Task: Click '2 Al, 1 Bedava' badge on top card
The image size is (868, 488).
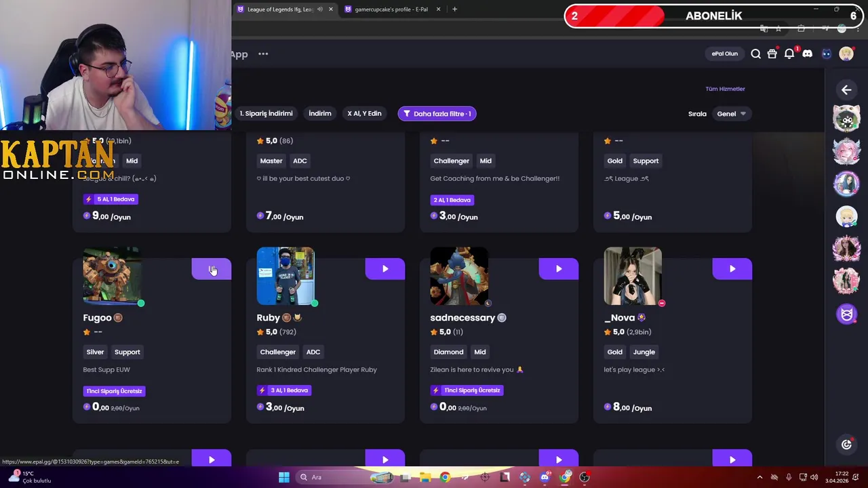Action: (452, 200)
